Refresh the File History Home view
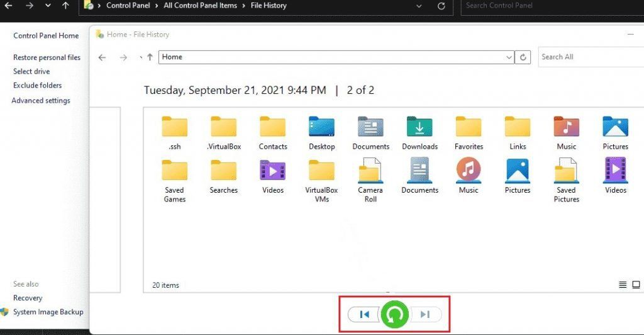The image size is (644, 335). point(523,57)
